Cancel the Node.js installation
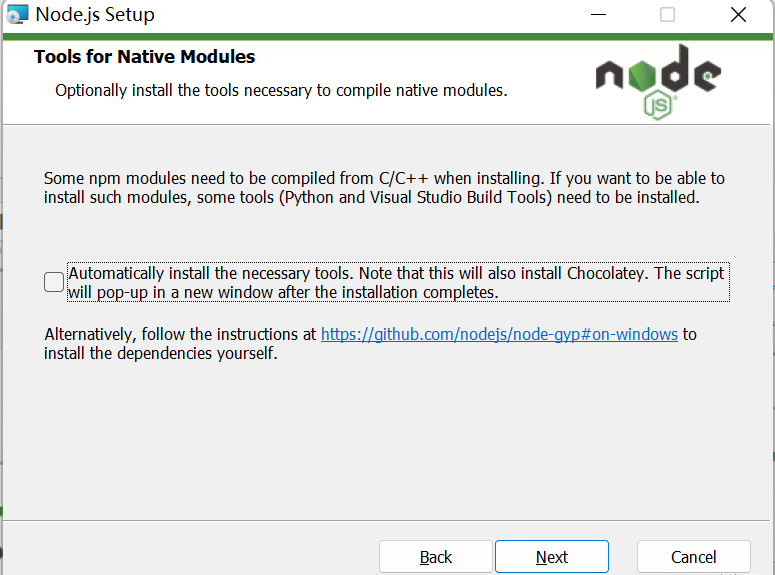 [693, 557]
